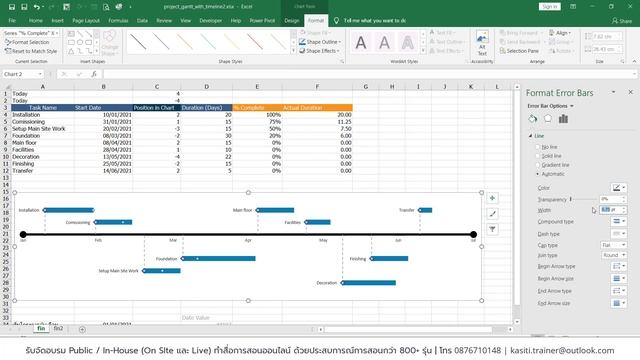Image resolution: width=640 pixels, height=360 pixels.
Task: Select the Gradient line radio option
Action: tap(538, 165)
